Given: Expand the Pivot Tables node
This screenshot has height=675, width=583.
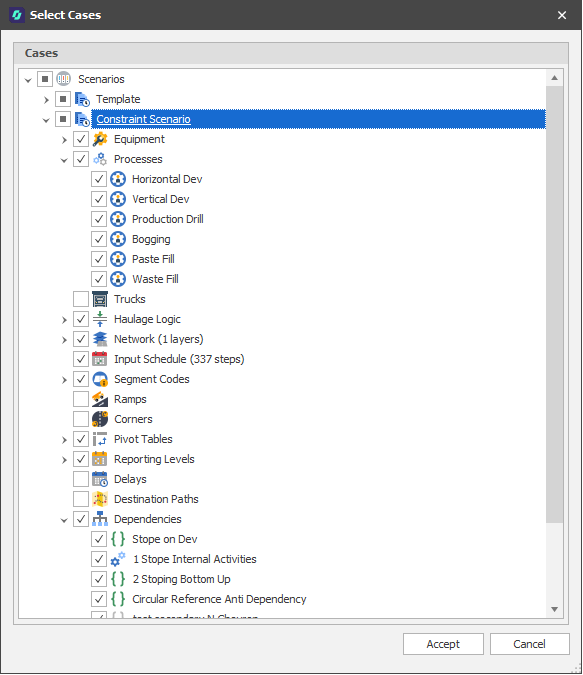Looking at the screenshot, I should [x=64, y=440].
